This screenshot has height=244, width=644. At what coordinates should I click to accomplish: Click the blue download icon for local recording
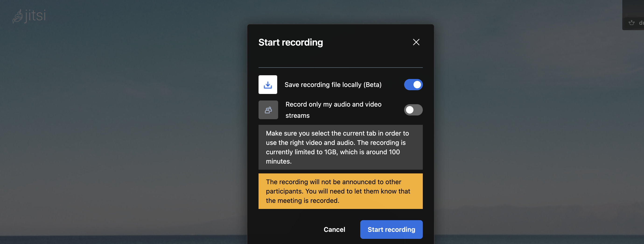268,84
